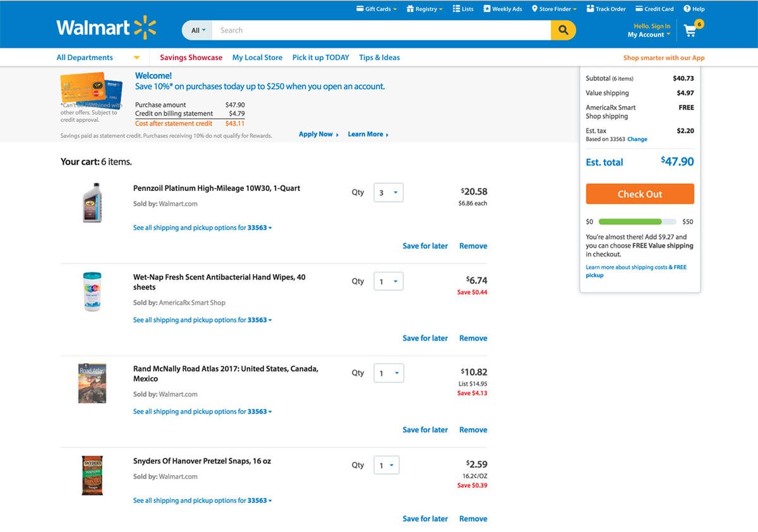The image size is (758, 532).
Task: Save Wet-Nap wipes for later
Action: 425,338
